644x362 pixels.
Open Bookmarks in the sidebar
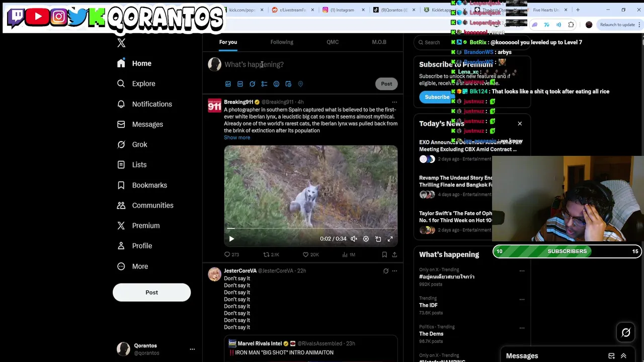coord(142,185)
